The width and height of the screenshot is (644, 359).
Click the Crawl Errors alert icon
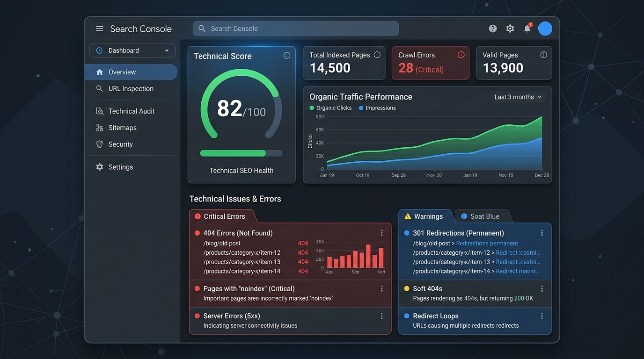(461, 55)
